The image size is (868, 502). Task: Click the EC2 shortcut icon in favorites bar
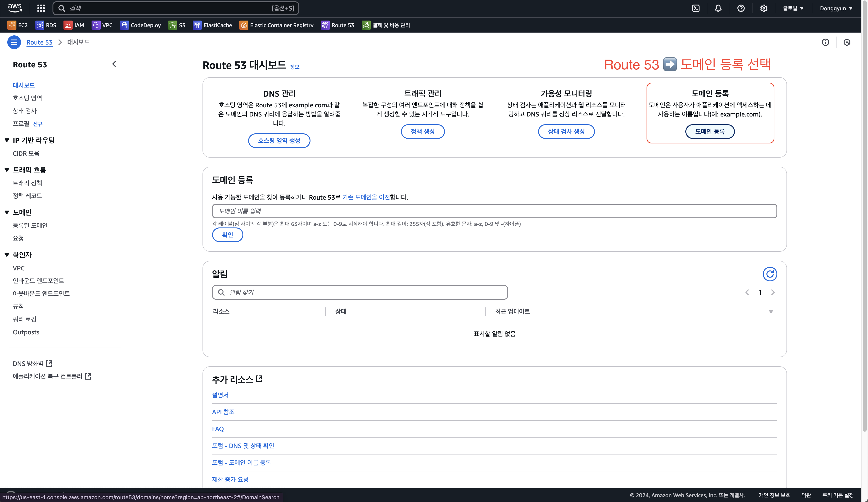pyautogui.click(x=12, y=25)
